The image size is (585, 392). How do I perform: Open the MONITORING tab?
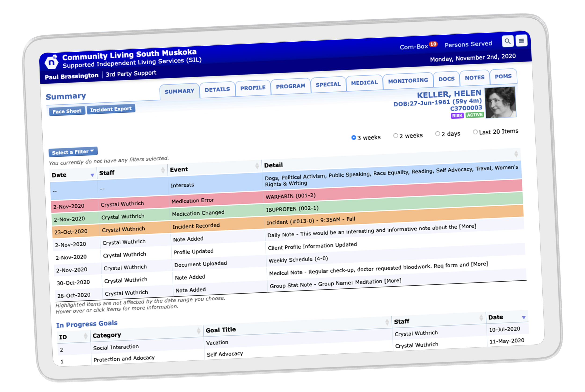pyautogui.click(x=408, y=81)
